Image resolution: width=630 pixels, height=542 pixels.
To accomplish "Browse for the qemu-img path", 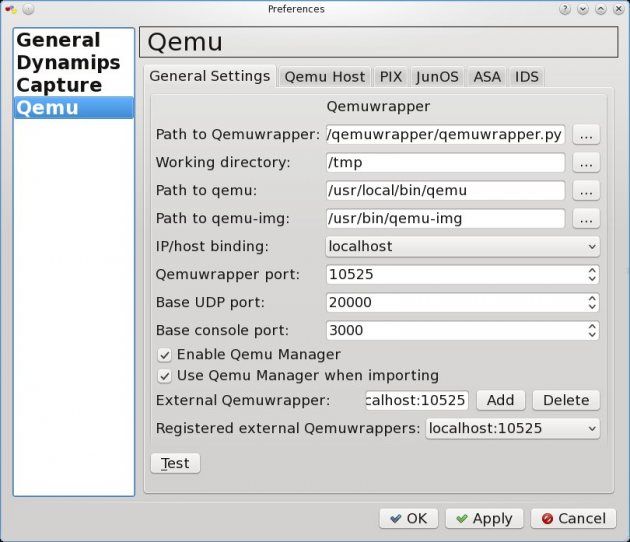I will coord(586,219).
